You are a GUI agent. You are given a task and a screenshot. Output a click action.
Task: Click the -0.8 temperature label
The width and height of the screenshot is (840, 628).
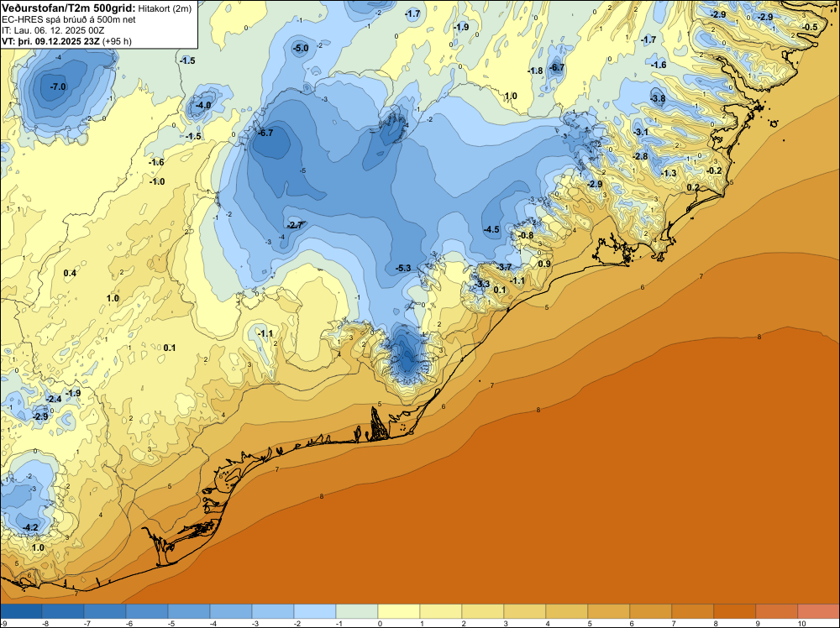(526, 236)
